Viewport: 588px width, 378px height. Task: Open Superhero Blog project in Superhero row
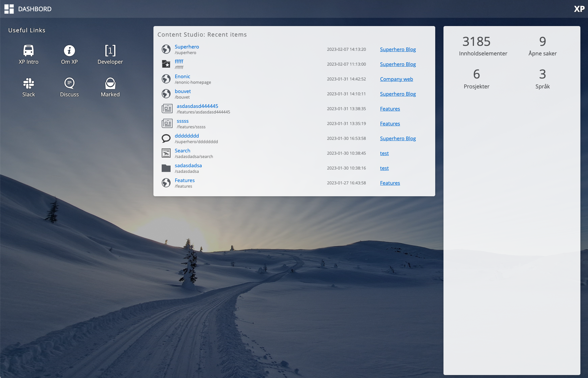point(398,49)
